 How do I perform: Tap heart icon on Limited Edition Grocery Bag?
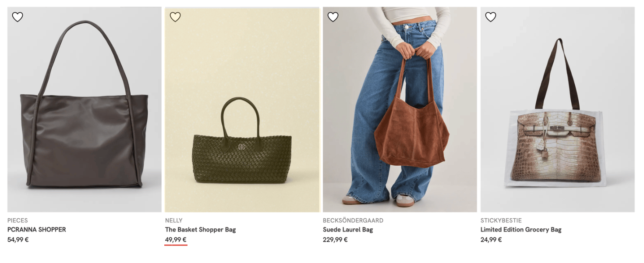(x=491, y=17)
